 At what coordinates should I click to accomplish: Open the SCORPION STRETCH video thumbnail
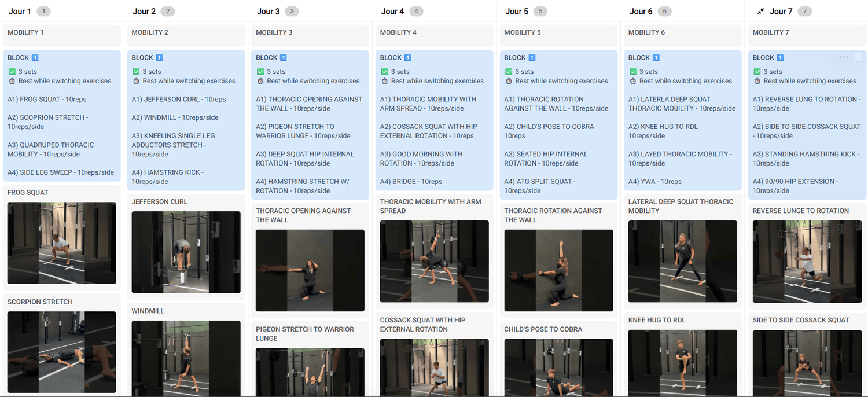[62, 352]
